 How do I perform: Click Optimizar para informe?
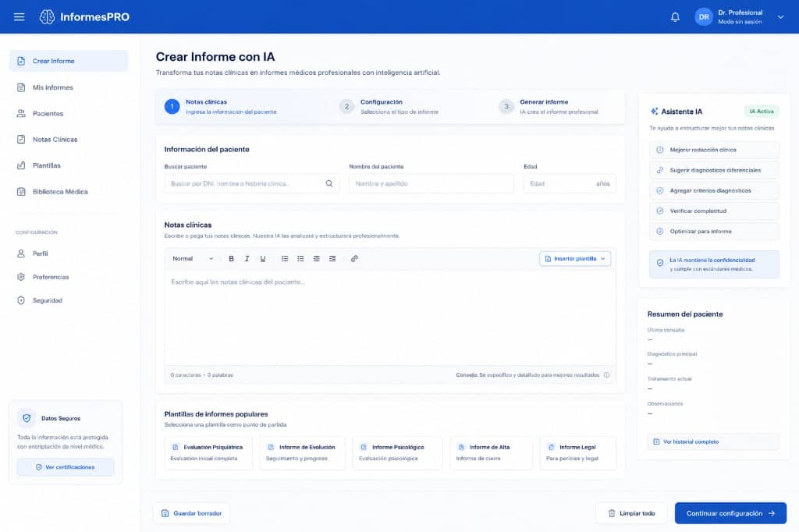(x=715, y=232)
